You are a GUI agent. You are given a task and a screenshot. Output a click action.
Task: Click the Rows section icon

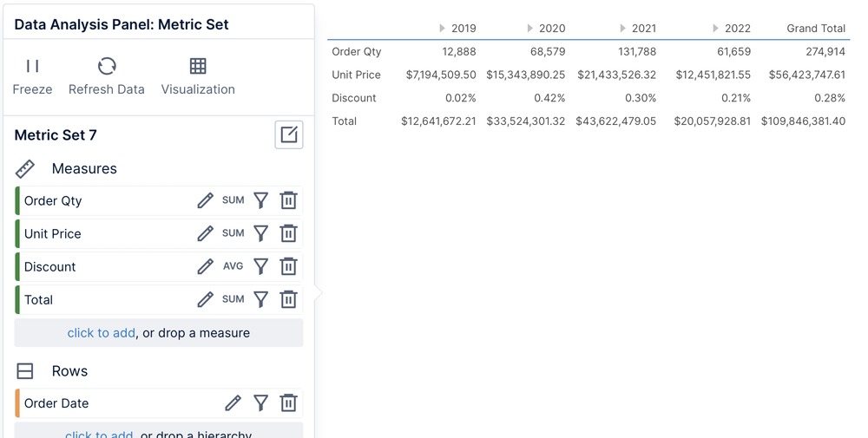pos(25,371)
